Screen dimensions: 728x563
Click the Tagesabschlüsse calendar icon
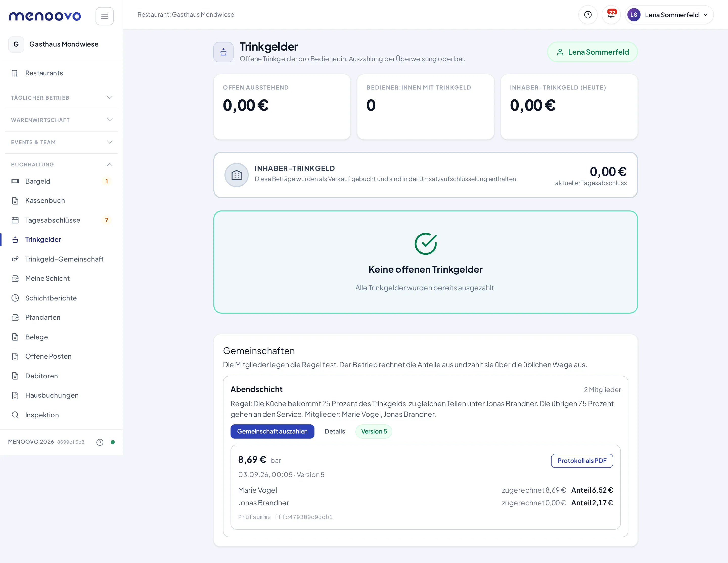click(15, 220)
